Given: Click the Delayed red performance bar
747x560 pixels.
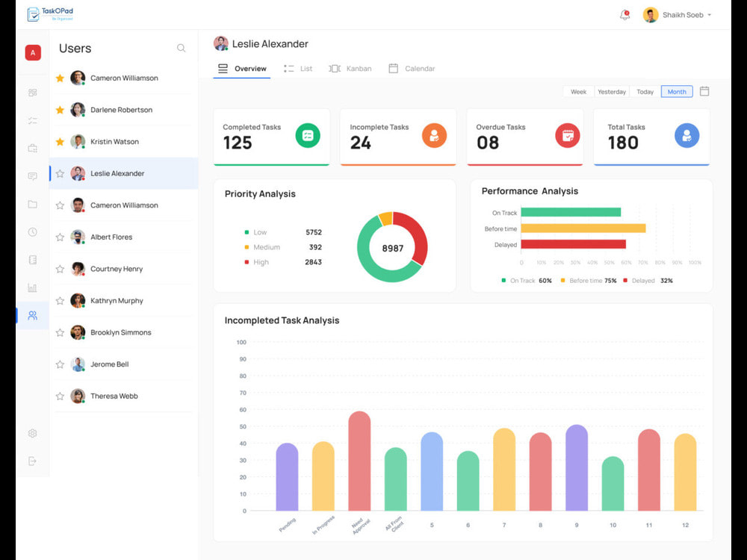Looking at the screenshot, I should pyautogui.click(x=573, y=244).
